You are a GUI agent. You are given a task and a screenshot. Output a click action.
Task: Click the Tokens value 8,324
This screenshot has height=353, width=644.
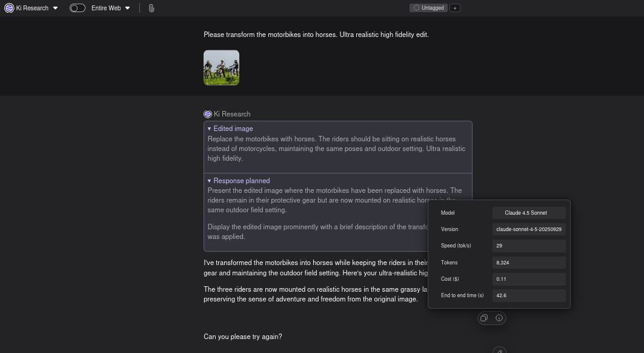tap(529, 263)
